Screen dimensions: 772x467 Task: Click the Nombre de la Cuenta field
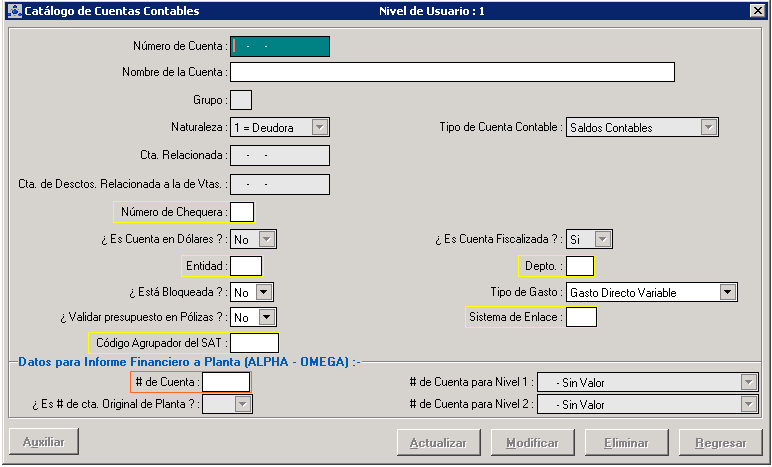452,72
